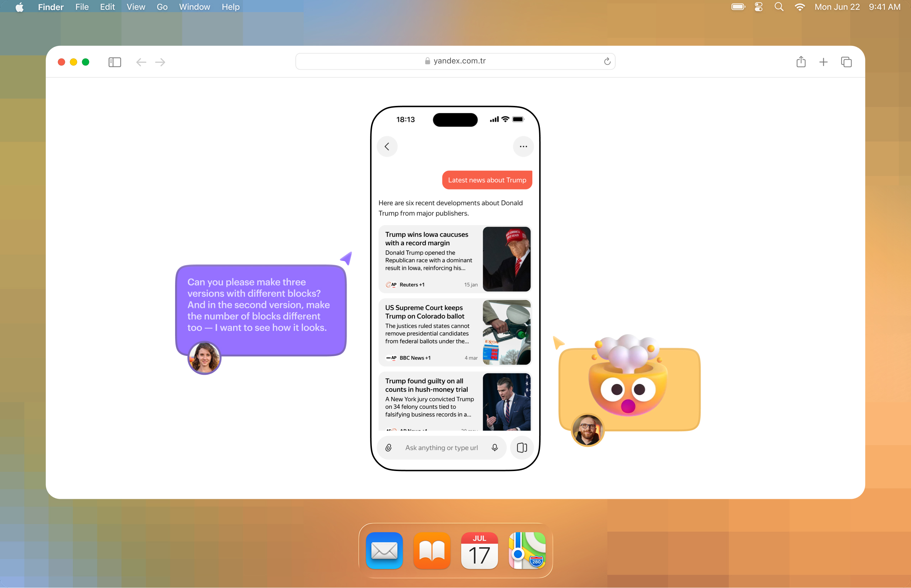
Task: Show the tab overview icon
Action: tap(846, 62)
